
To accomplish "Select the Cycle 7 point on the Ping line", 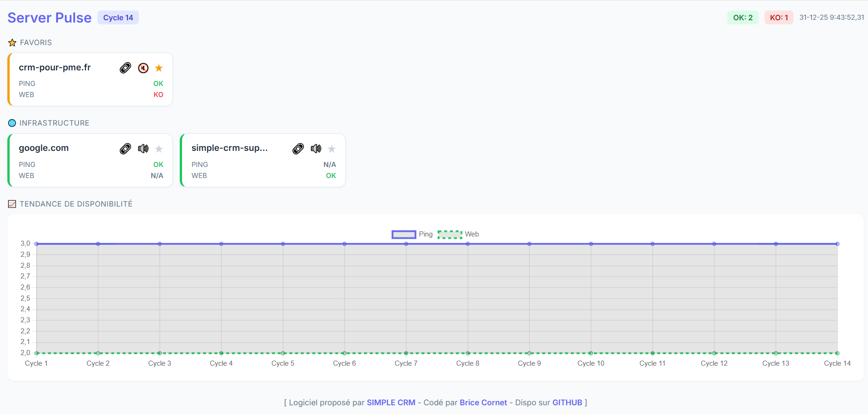I will point(406,244).
